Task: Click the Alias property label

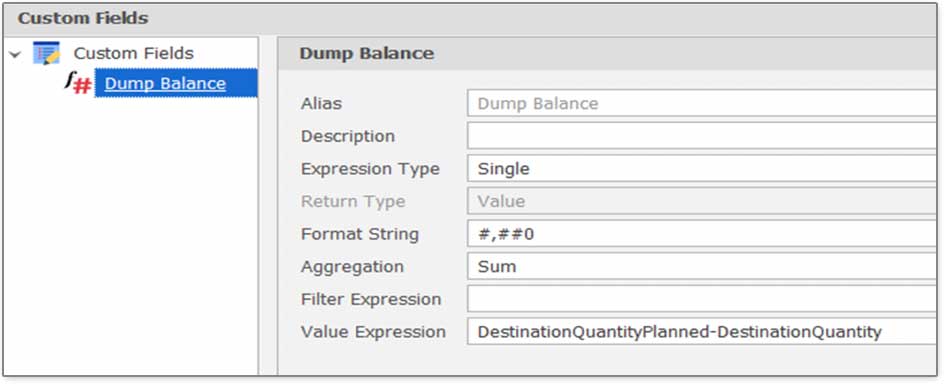Action: (321, 103)
